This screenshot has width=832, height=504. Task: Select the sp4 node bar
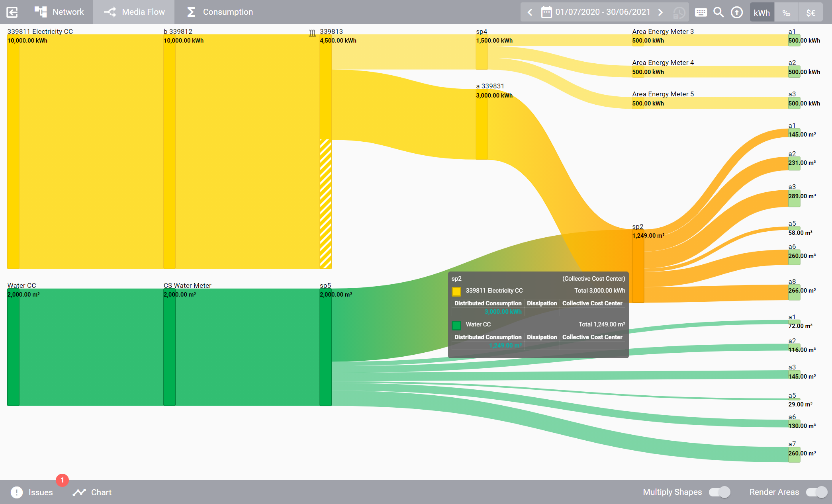482,52
